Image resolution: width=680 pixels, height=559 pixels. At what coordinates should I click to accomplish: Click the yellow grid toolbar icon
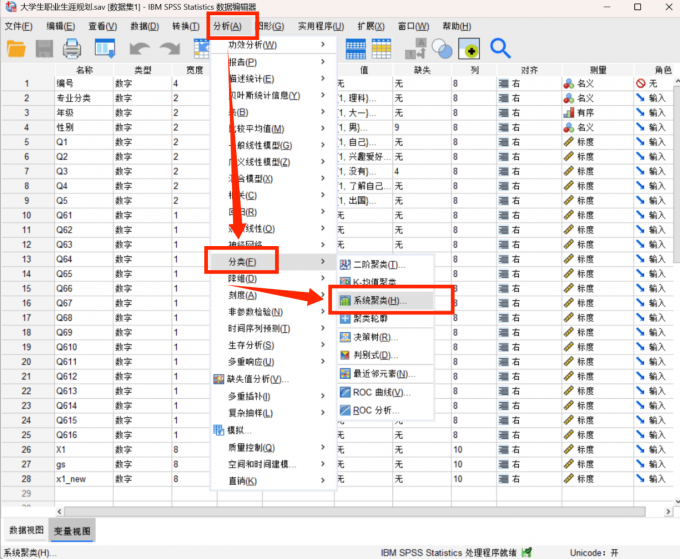point(382,49)
